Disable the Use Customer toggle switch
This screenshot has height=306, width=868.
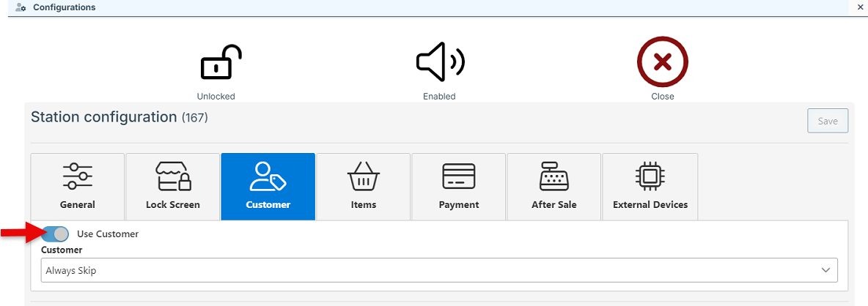(56, 234)
